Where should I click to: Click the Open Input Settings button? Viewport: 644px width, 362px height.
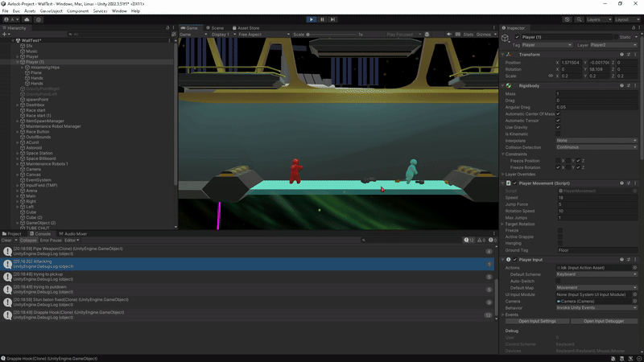pyautogui.click(x=537, y=321)
